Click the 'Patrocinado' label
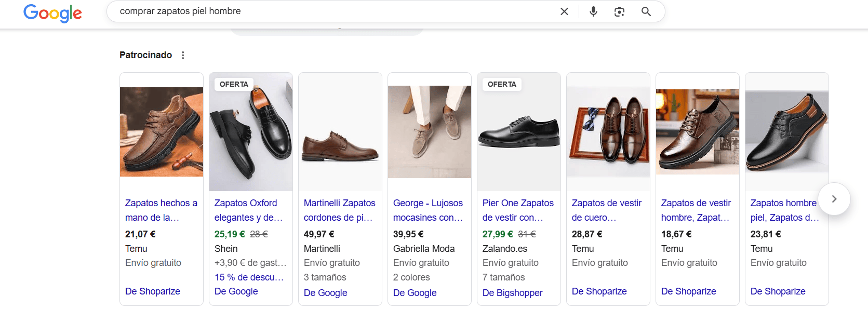Screen dimensions: 868x322 coord(145,55)
